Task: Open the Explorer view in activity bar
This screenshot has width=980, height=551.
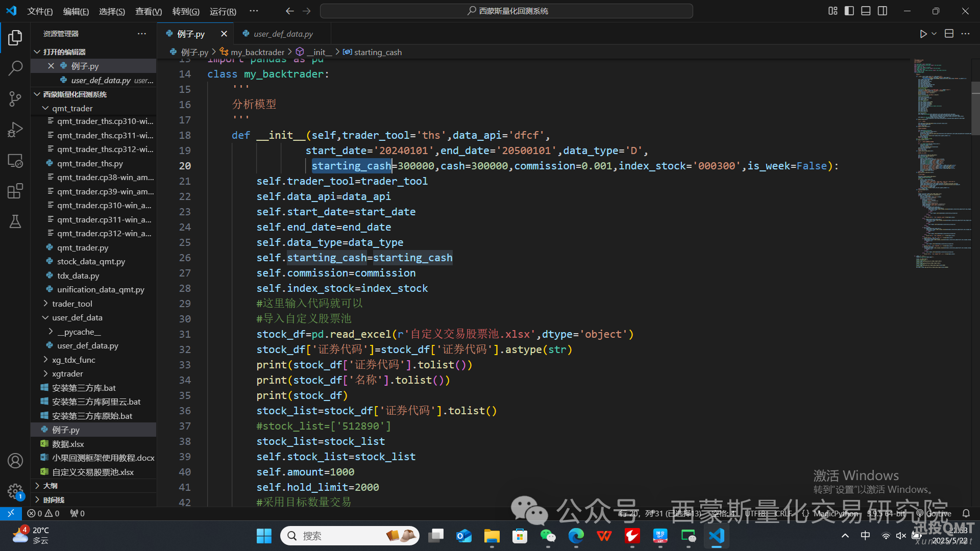Action: coord(15,37)
